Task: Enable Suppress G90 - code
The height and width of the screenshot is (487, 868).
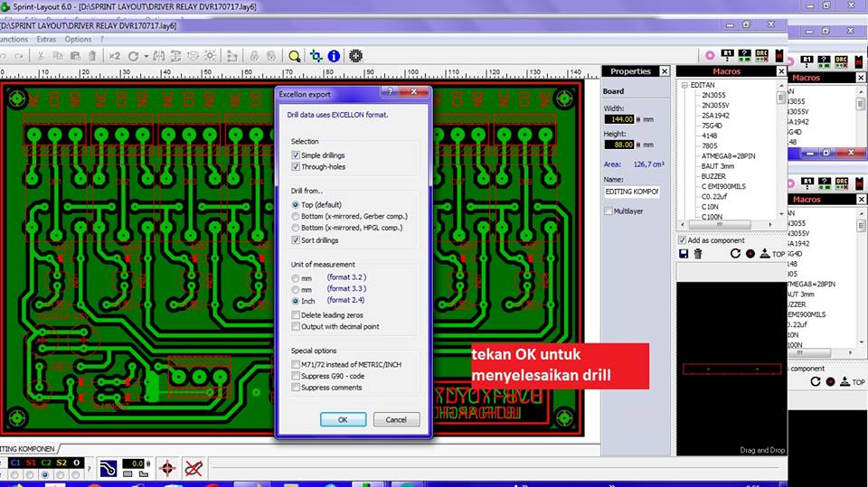Action: [x=296, y=376]
